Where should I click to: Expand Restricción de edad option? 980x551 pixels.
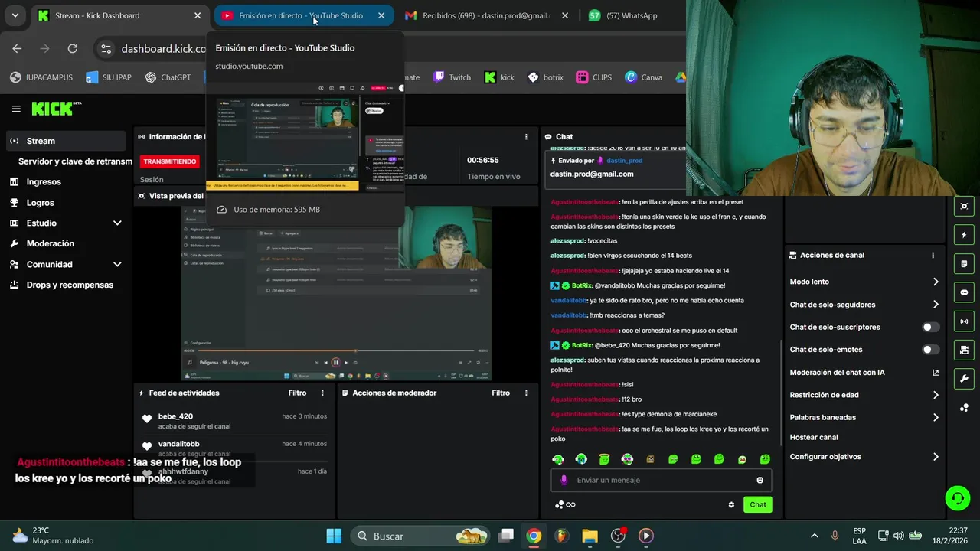point(864,395)
